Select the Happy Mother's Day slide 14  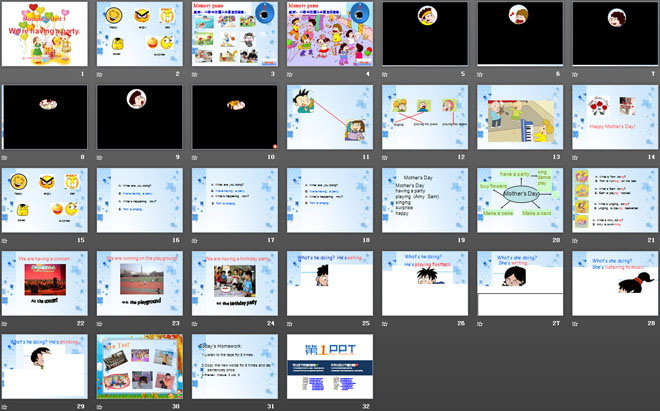point(615,116)
